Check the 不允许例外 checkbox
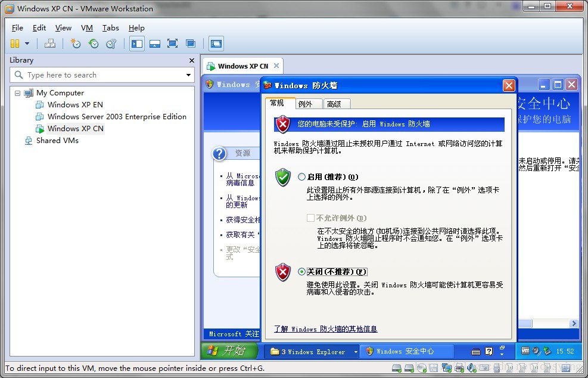This screenshot has width=588, height=378. [x=310, y=218]
